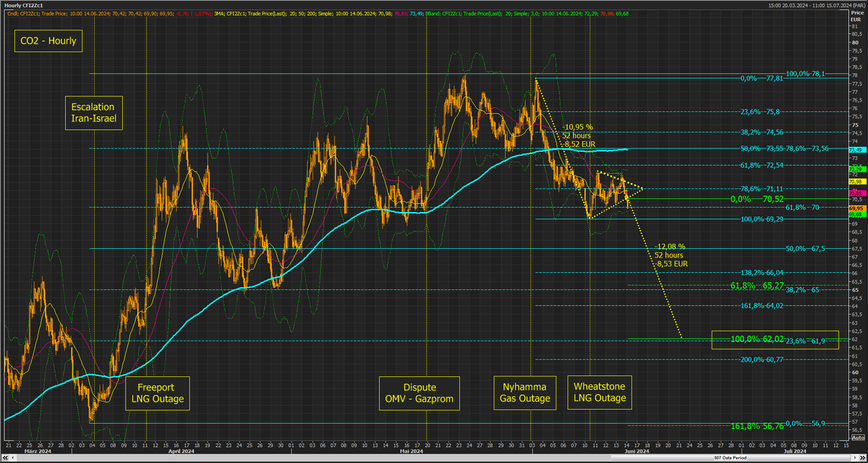This screenshot has width=868, height=463.
Task: Click the Wheatstone LNG Outage annotation
Action: coord(600,393)
